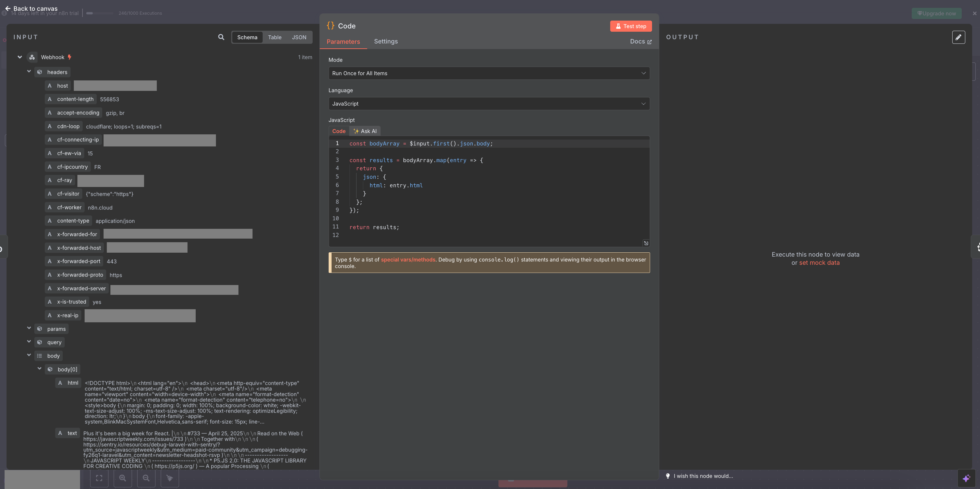Select the x-forwarded-port field

(x=74, y=261)
